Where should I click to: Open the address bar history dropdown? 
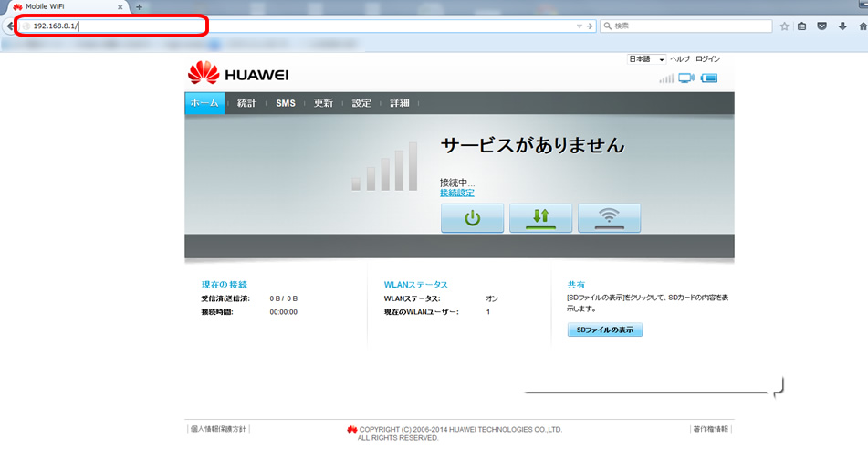(579, 26)
